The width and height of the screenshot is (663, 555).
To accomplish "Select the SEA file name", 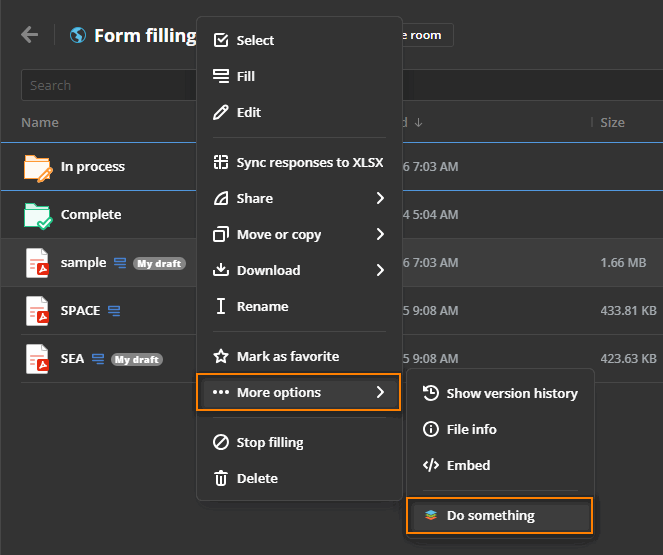I will (72, 359).
